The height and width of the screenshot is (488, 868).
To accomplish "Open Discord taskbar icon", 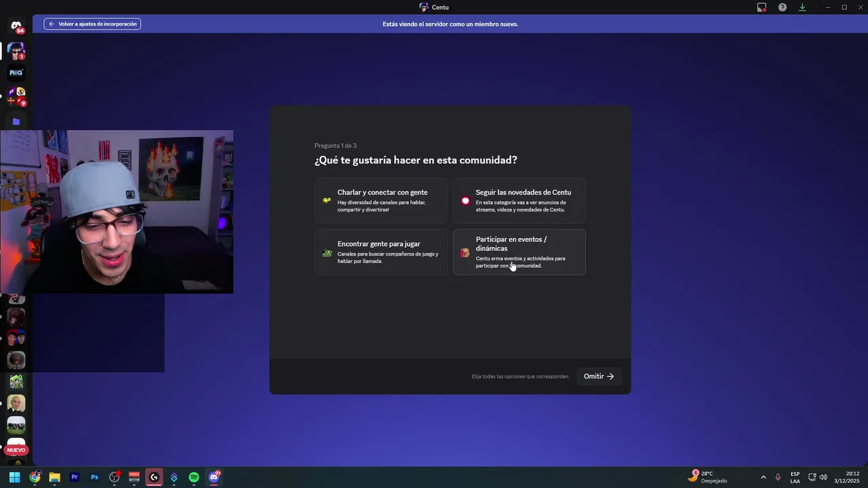I will tap(214, 477).
